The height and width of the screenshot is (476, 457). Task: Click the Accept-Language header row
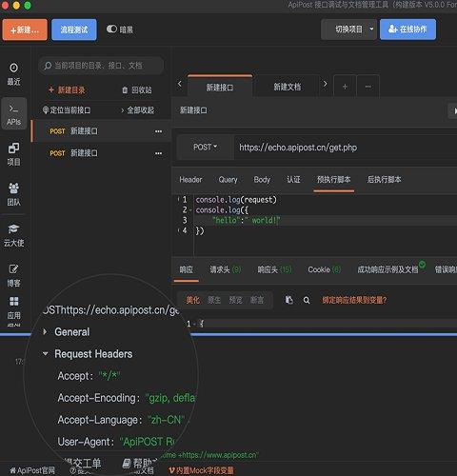pyautogui.click(x=121, y=420)
